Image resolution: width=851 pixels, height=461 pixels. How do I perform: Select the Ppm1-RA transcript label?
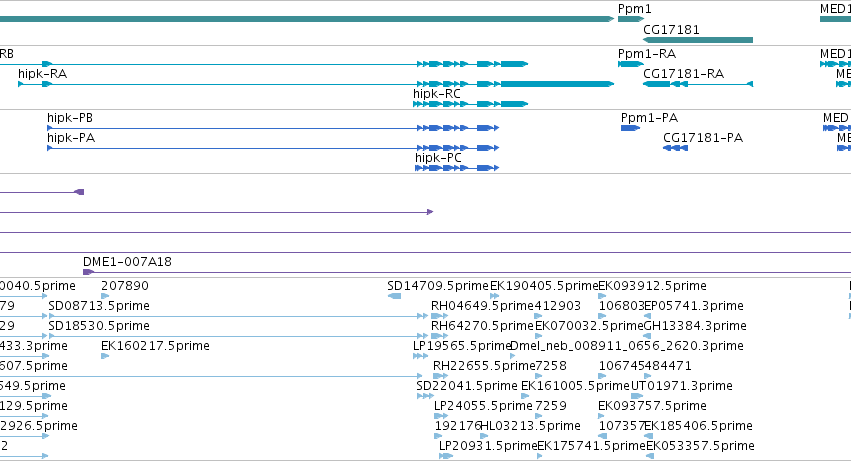647,53
